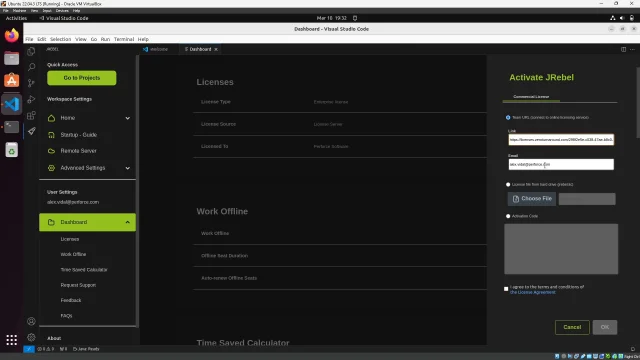The width and height of the screenshot is (640, 360).
Task: Open the Startup - Guide item
Action: tap(78, 135)
